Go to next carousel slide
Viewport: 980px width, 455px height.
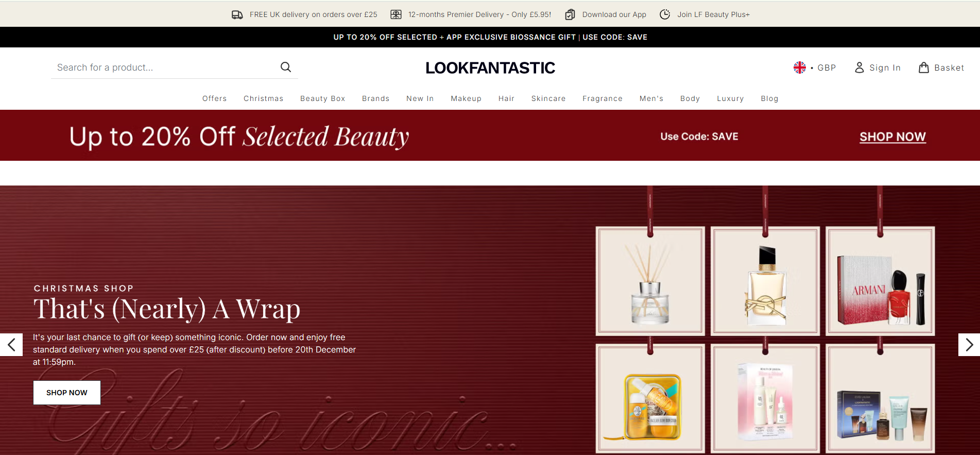click(x=969, y=345)
